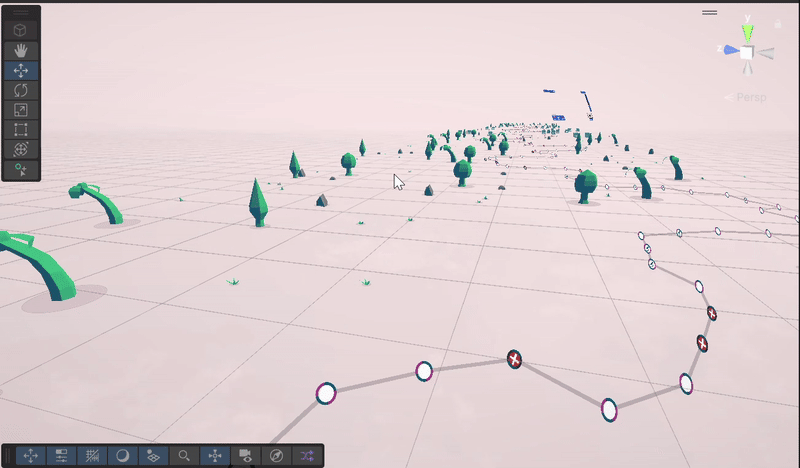
Task: Select the Rect transform tool
Action: (x=20, y=130)
